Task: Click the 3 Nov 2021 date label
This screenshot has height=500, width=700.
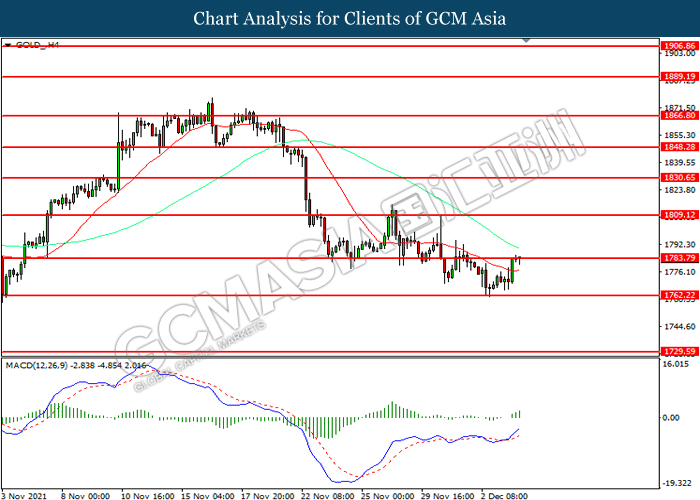Action: coord(24,496)
